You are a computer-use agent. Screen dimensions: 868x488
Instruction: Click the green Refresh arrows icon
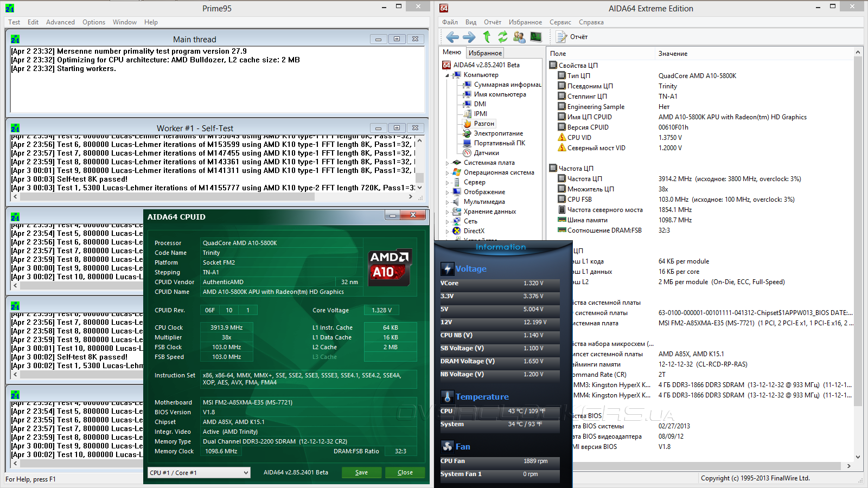(503, 37)
